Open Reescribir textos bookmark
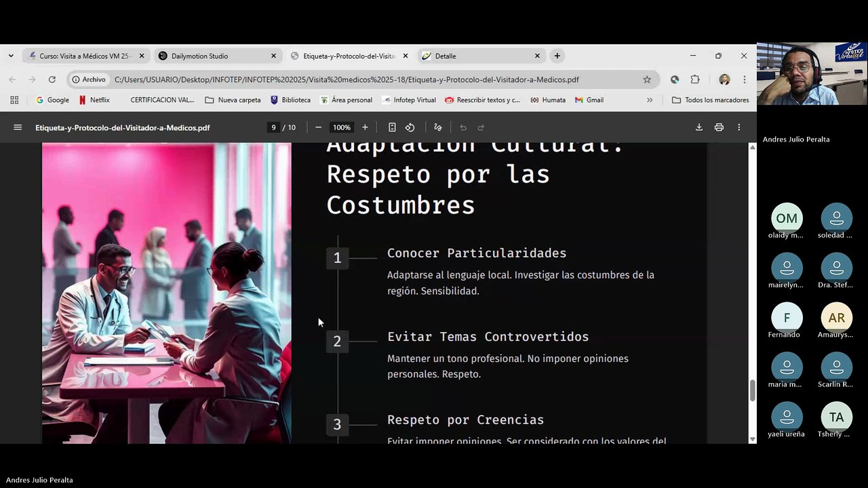Image resolution: width=868 pixels, height=488 pixels. click(482, 100)
